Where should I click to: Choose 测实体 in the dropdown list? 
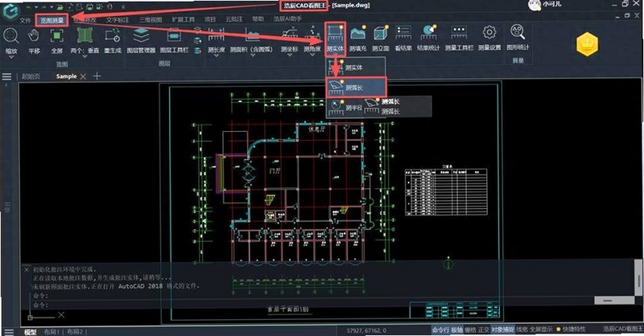point(356,68)
